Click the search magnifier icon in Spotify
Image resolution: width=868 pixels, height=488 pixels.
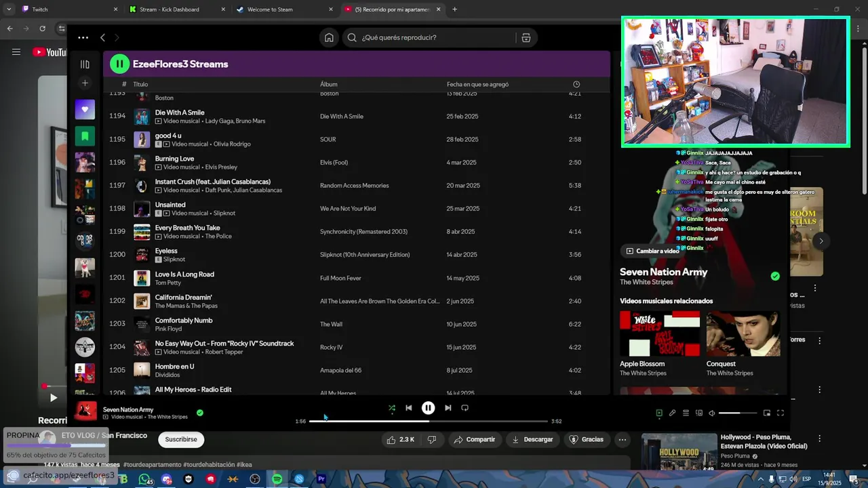pyautogui.click(x=352, y=38)
